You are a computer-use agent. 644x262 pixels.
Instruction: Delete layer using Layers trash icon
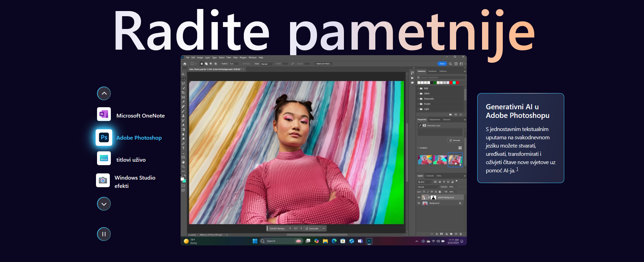(461, 234)
